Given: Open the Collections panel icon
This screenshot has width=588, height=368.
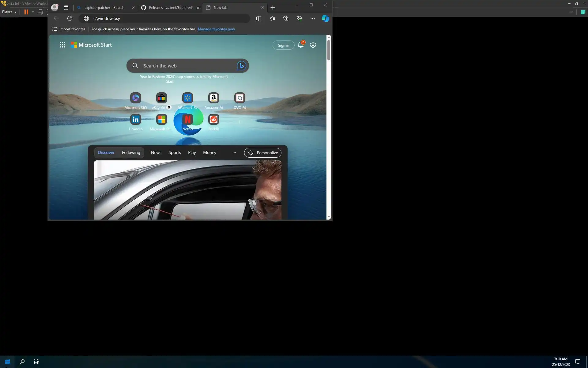Looking at the screenshot, I should tap(286, 18).
